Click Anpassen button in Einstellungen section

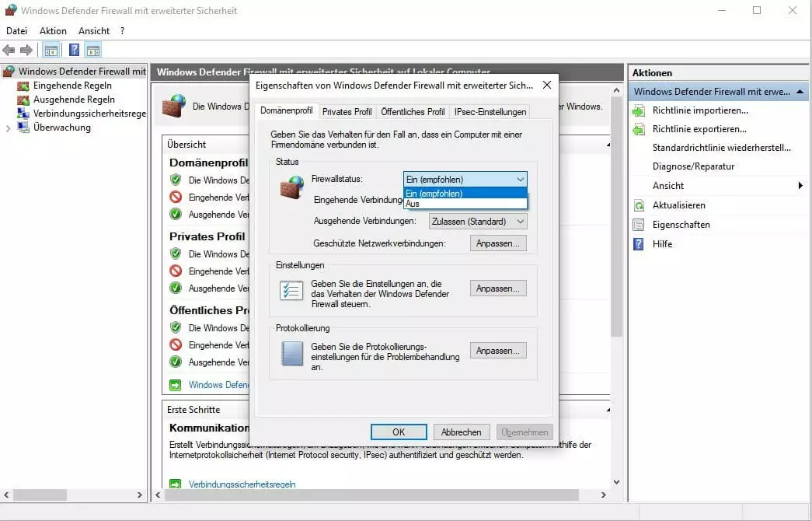click(x=498, y=288)
